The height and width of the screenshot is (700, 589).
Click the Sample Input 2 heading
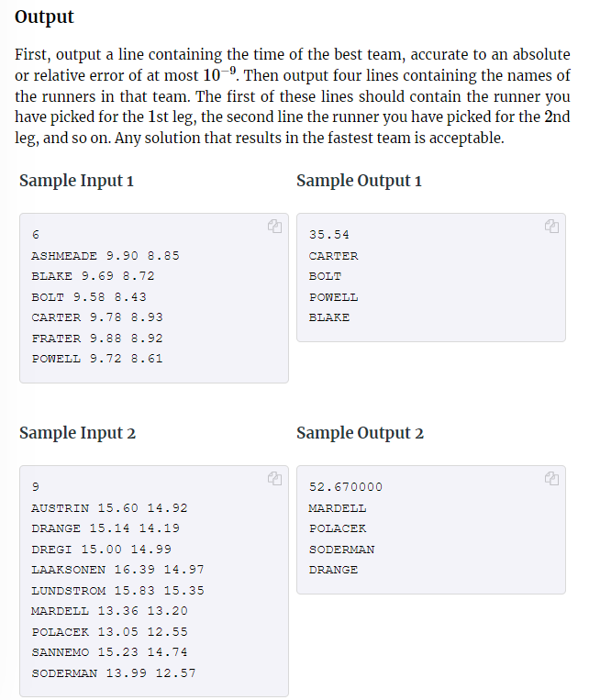click(x=77, y=433)
